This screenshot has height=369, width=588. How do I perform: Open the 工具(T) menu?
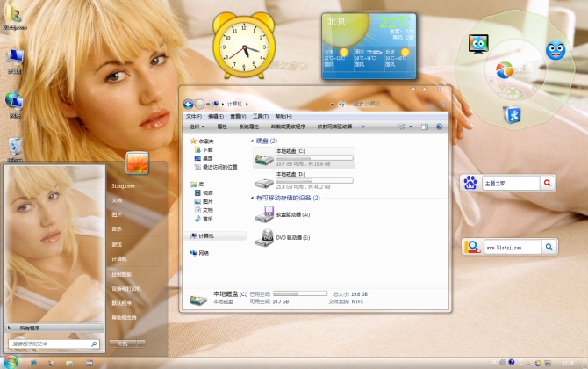click(x=260, y=116)
